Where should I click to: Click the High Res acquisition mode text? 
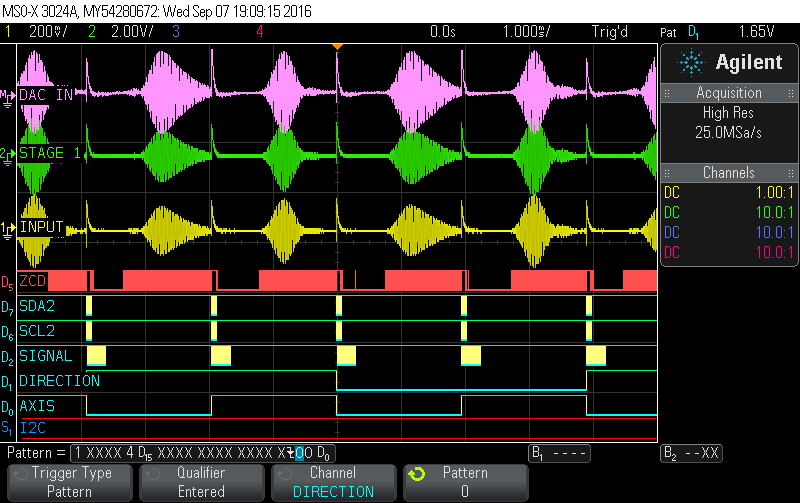tap(728, 113)
